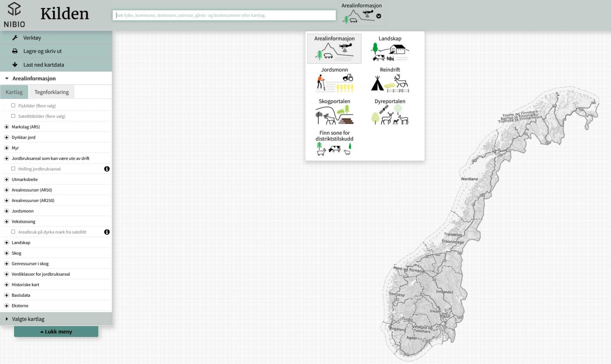
Task: Show info for Arealbruk på dyrka mark fra satellitt
Action: (x=107, y=232)
